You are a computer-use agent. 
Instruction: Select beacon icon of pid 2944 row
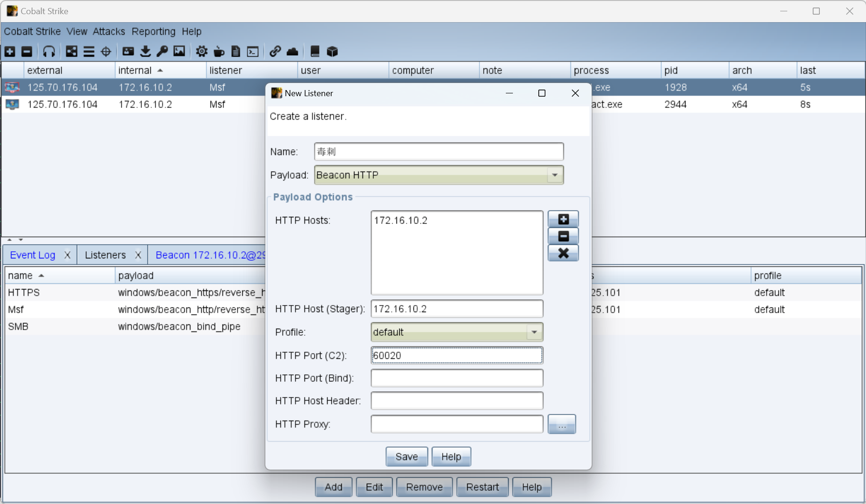coord(12,104)
